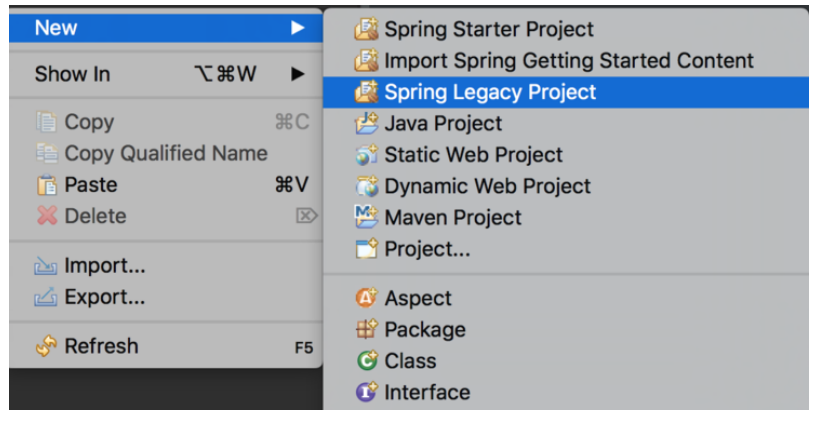
Task: Expand the New submenu arrow
Action: click(x=297, y=28)
